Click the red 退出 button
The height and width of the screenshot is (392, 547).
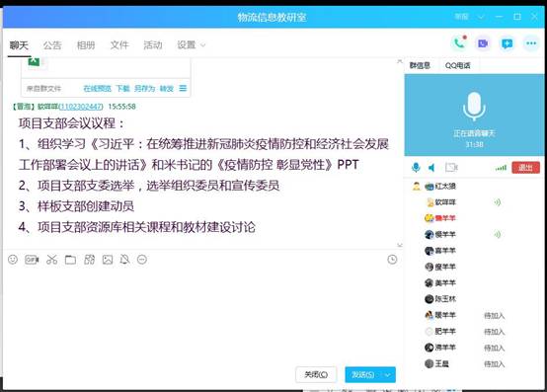[x=525, y=168]
